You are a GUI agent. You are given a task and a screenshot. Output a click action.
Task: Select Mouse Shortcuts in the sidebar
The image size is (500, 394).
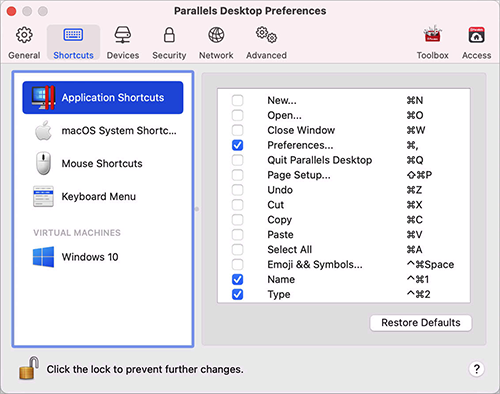click(x=103, y=163)
